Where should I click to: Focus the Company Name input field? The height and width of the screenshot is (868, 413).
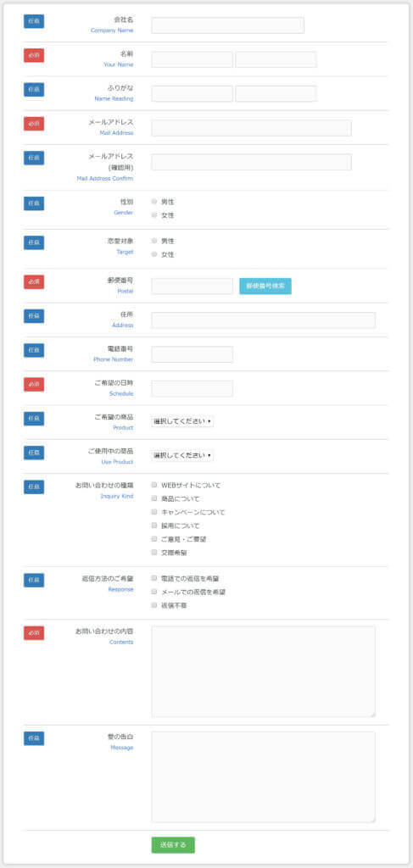[227, 25]
